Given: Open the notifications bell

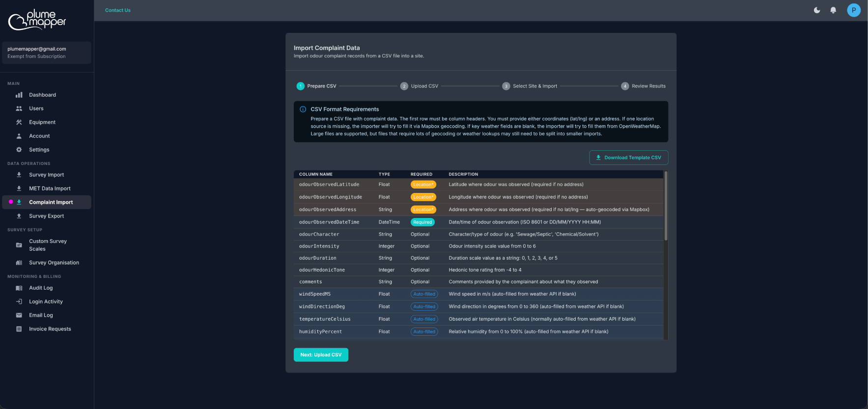Looking at the screenshot, I should [833, 10].
